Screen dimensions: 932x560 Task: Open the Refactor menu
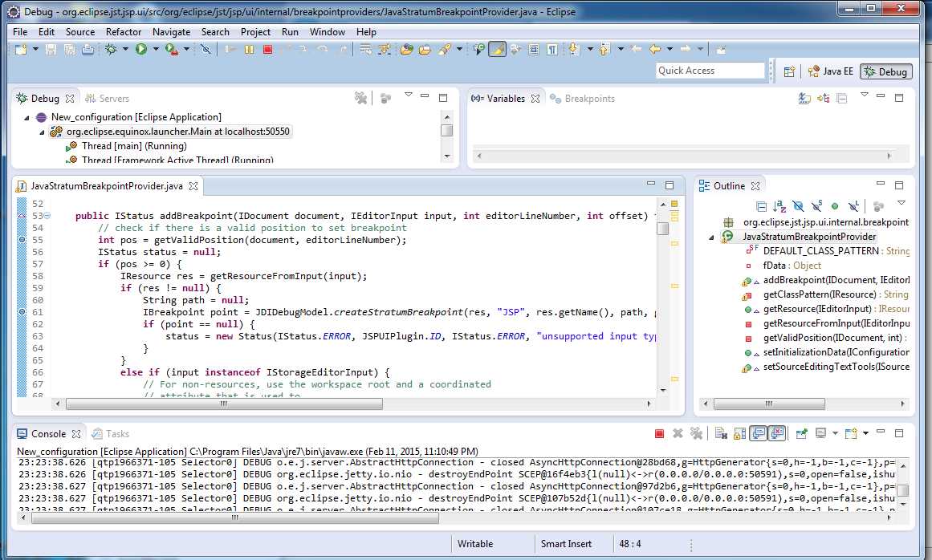pyautogui.click(x=124, y=32)
